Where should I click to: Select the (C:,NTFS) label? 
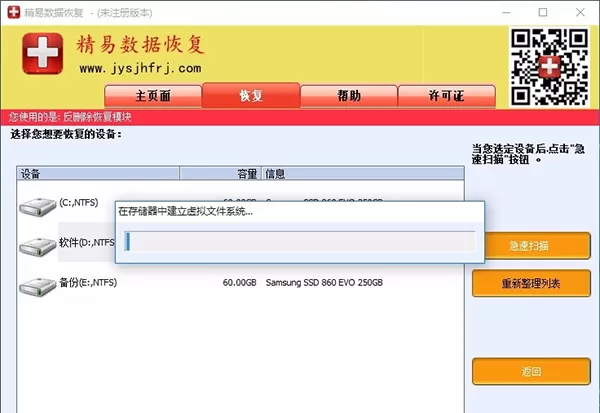[78, 202]
